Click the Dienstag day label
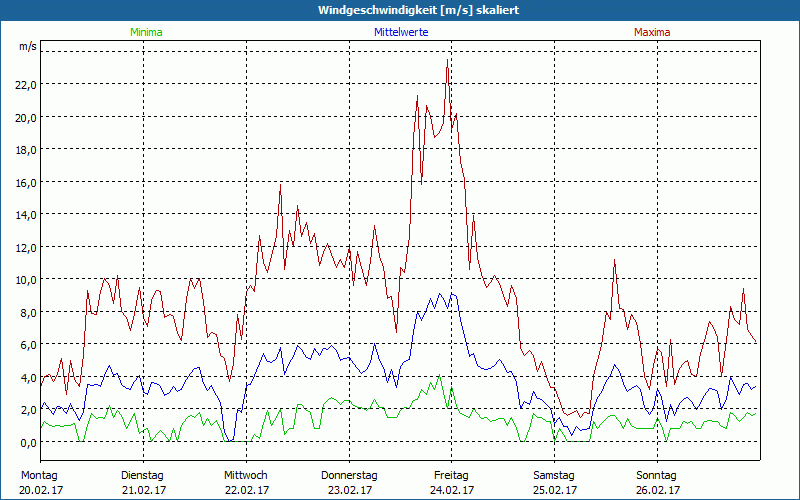Image resolution: width=800 pixels, height=500 pixels. (142, 476)
